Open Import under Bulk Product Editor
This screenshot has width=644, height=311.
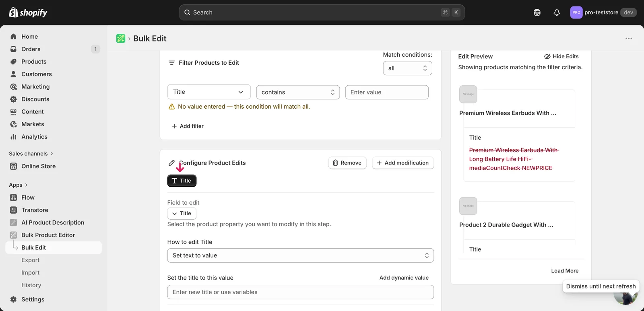tap(30, 272)
